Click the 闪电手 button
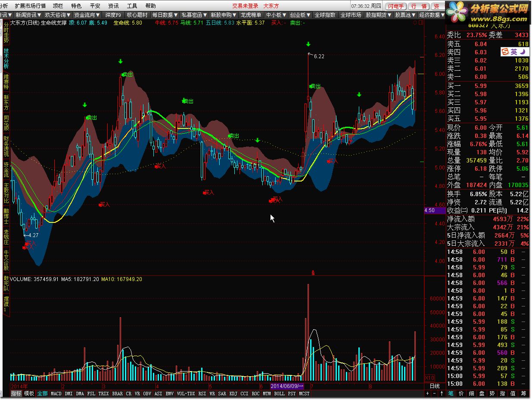 pos(395,6)
